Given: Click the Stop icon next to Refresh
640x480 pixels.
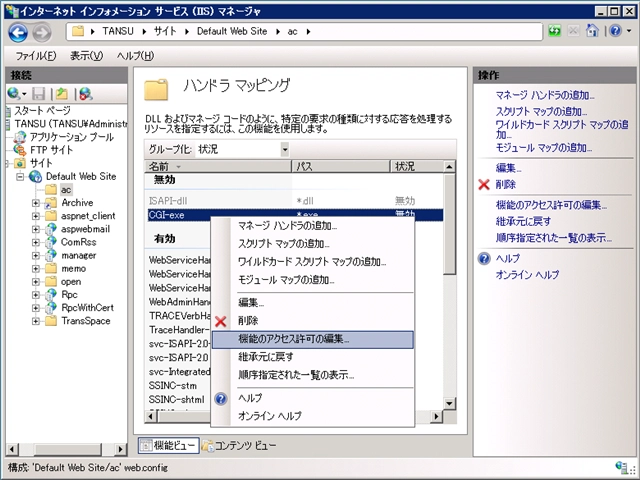Looking at the screenshot, I should point(573,31).
